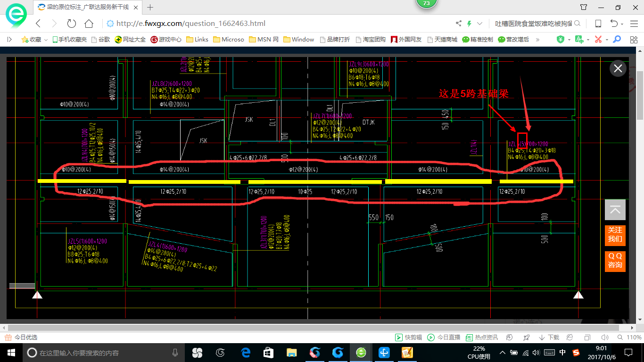Screen dimensions: 644x362
Task: Expand the undo closed tab dropdown
Action: pyautogui.click(x=622, y=24)
